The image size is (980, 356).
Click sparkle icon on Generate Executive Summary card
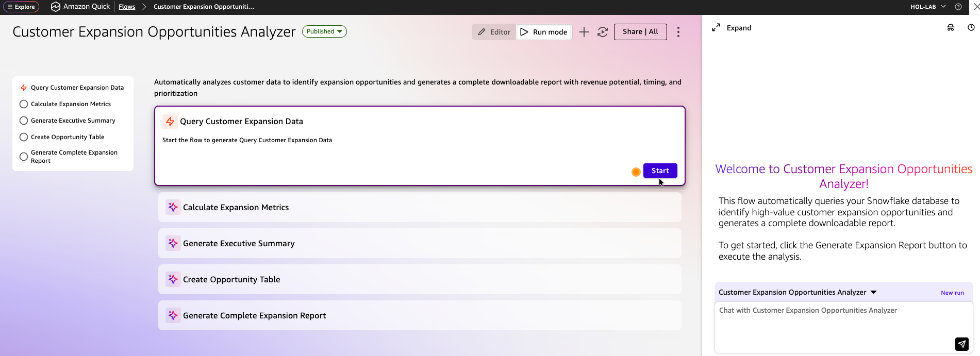(x=173, y=243)
